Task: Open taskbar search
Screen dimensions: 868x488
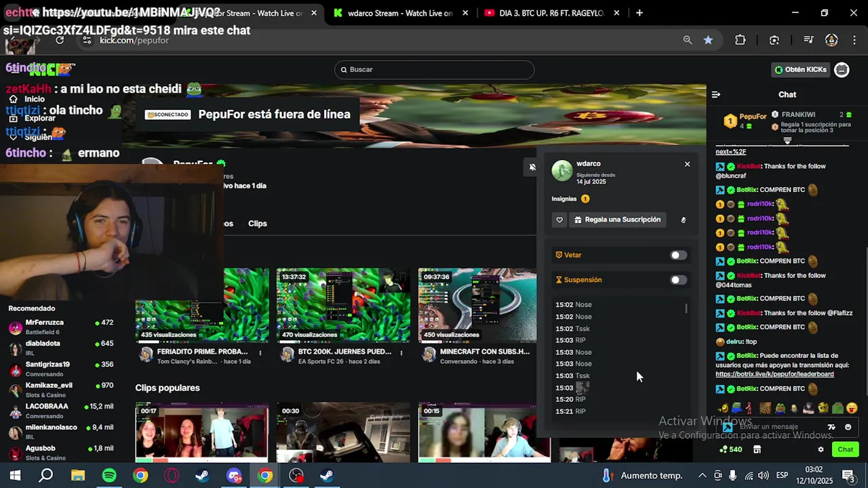Action: (x=46, y=476)
